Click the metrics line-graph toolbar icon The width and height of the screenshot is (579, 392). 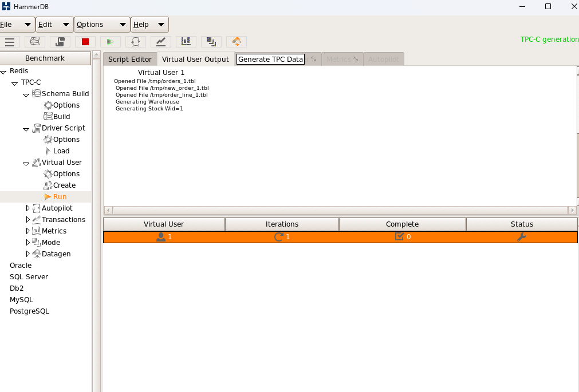160,41
